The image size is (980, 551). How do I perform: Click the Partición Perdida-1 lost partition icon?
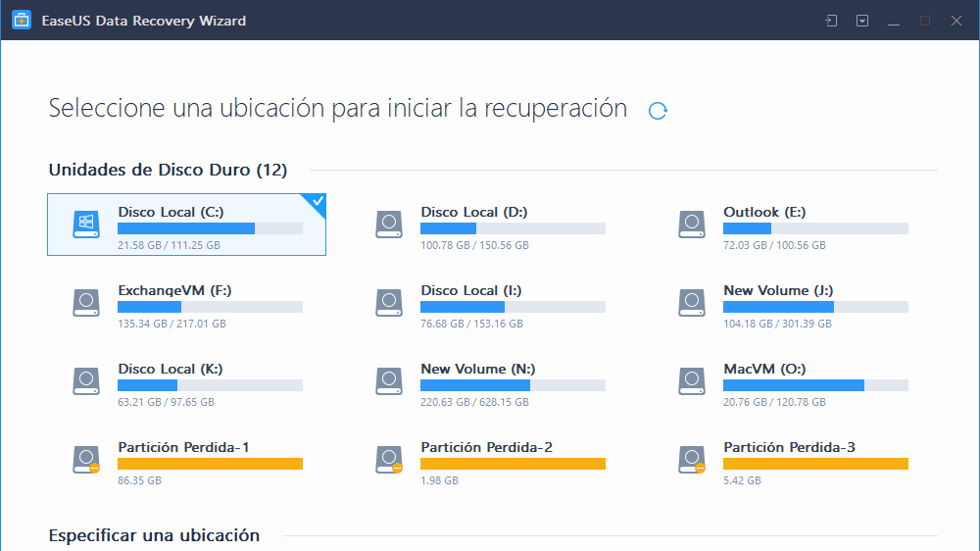(x=86, y=459)
